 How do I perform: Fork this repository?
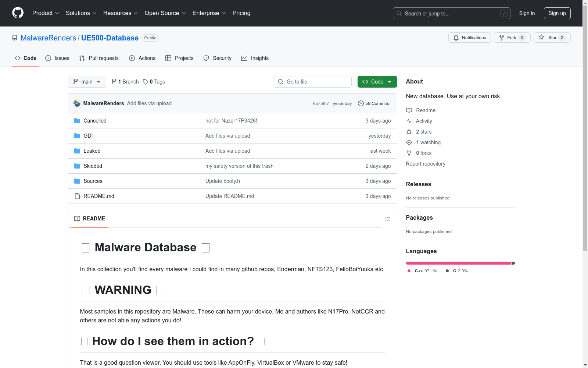(512, 38)
